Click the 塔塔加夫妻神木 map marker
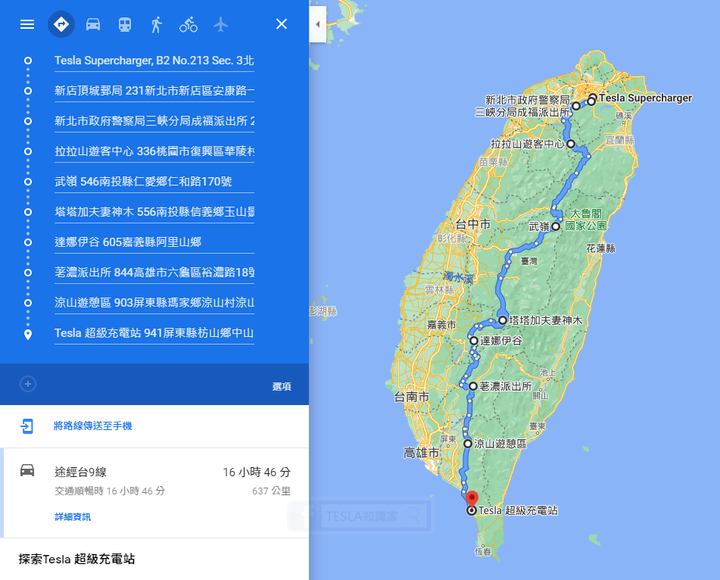 click(x=503, y=321)
